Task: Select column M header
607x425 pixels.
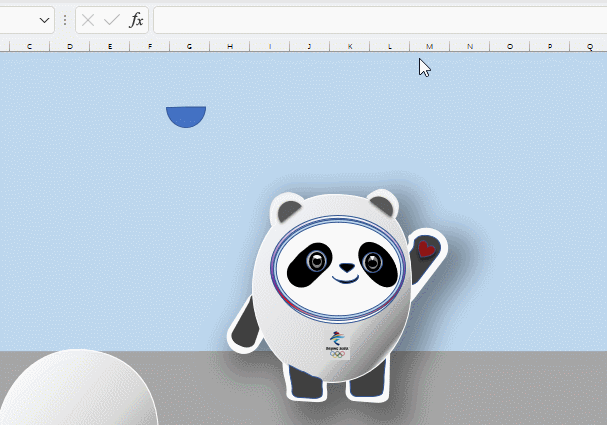Action: point(429,46)
